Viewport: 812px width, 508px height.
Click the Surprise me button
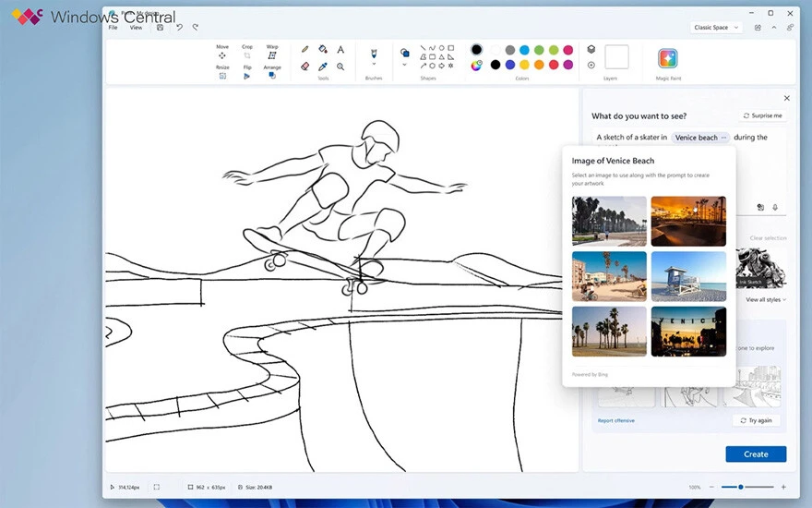763,116
